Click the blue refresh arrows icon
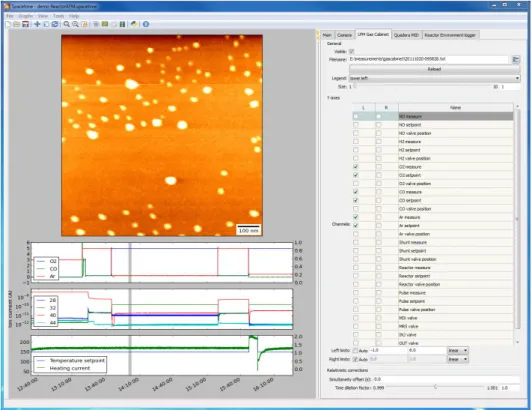The width and height of the screenshot is (532, 410). (55, 24)
